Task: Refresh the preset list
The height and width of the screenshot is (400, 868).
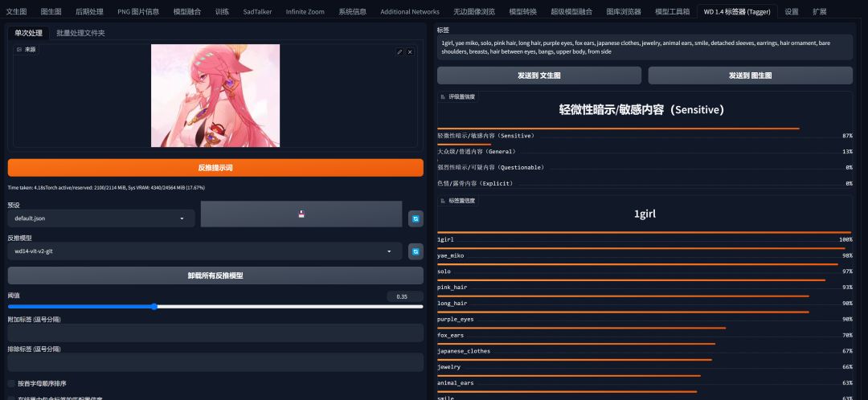Action: click(x=416, y=219)
